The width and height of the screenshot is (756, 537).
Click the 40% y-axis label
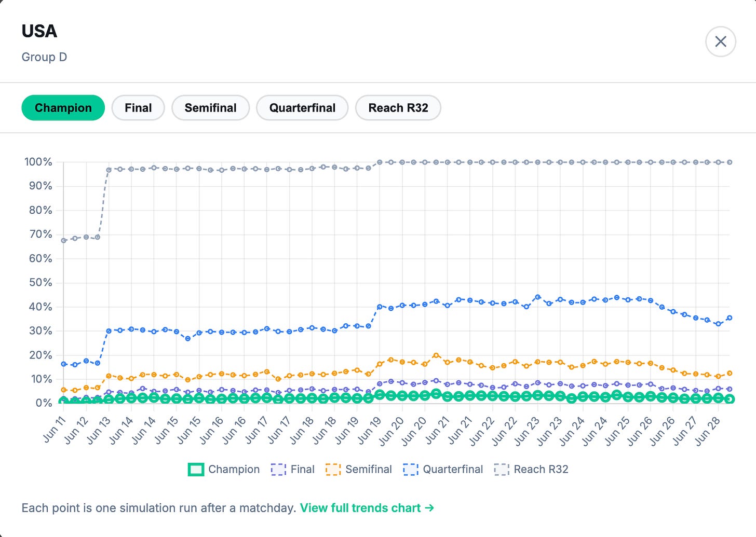click(x=40, y=307)
